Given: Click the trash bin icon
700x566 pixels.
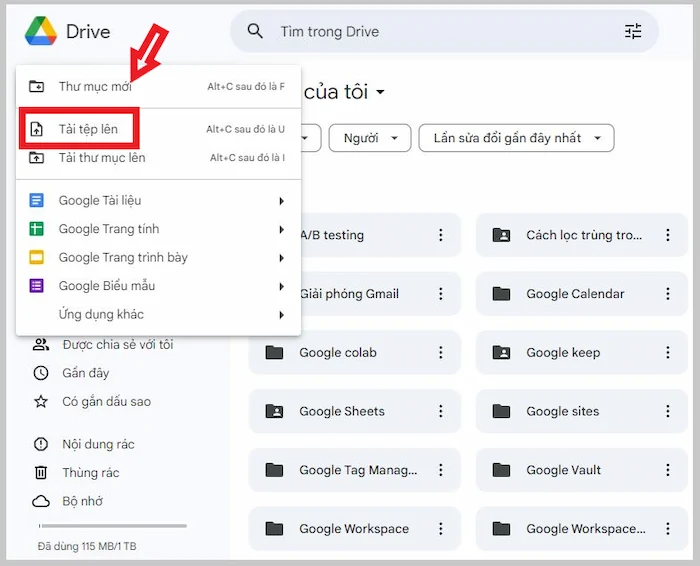Looking at the screenshot, I should pos(41,472).
